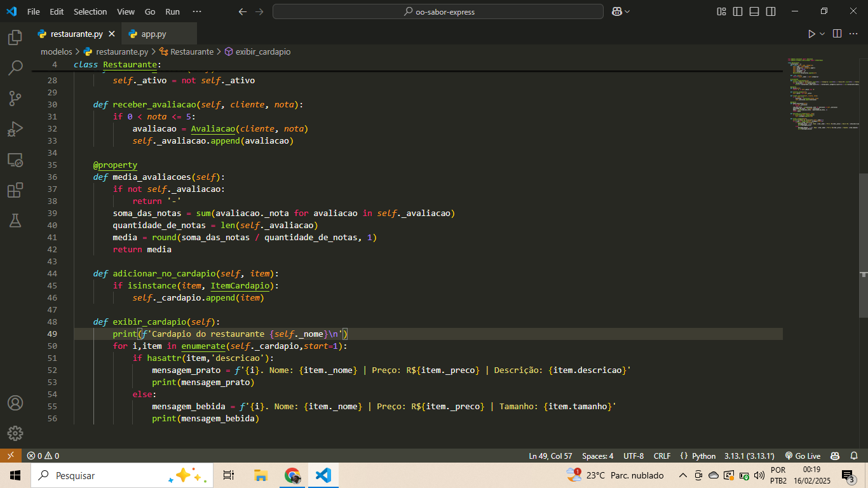The height and width of the screenshot is (488, 868).
Task: Open the Explorer view in activity bar
Action: click(15, 37)
